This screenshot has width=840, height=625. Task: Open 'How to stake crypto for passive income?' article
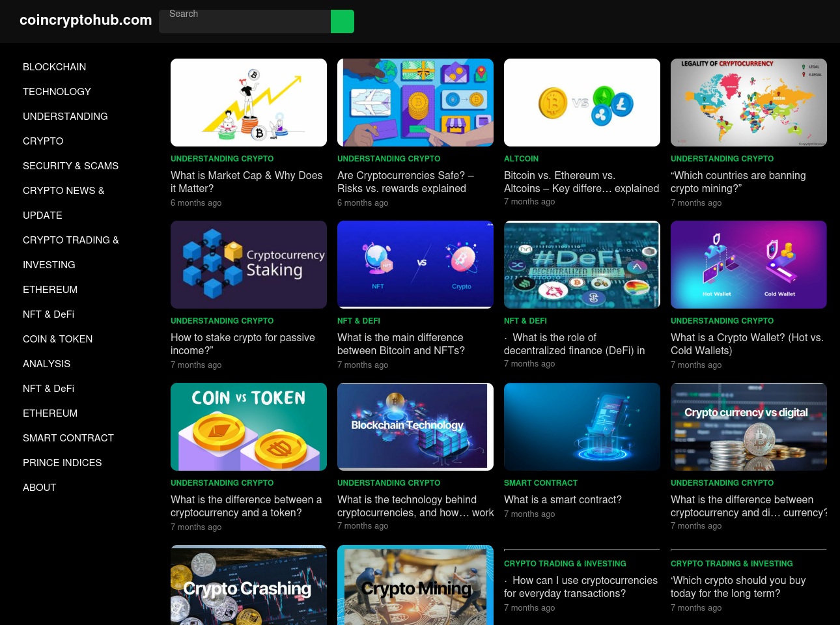point(243,344)
